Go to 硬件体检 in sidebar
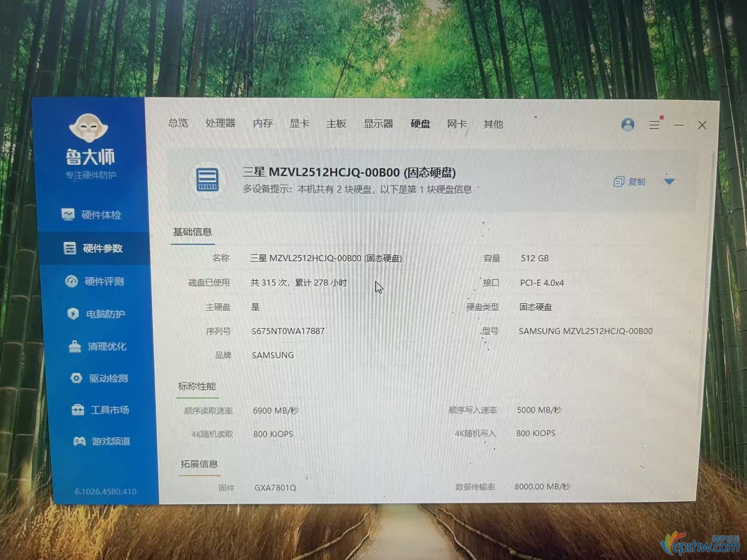Screen dimensions: 747x560 click(101, 215)
